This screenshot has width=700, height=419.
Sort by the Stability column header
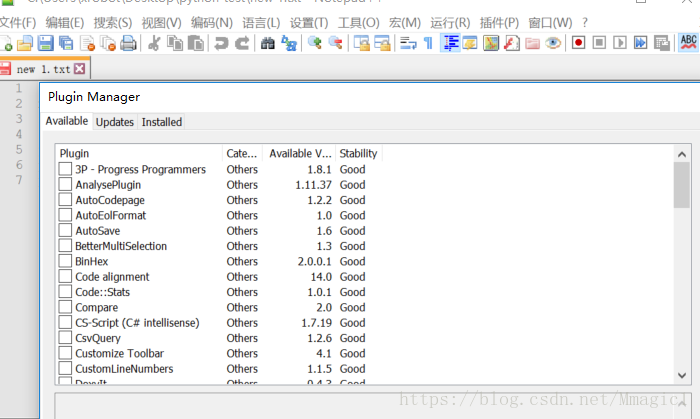point(359,153)
